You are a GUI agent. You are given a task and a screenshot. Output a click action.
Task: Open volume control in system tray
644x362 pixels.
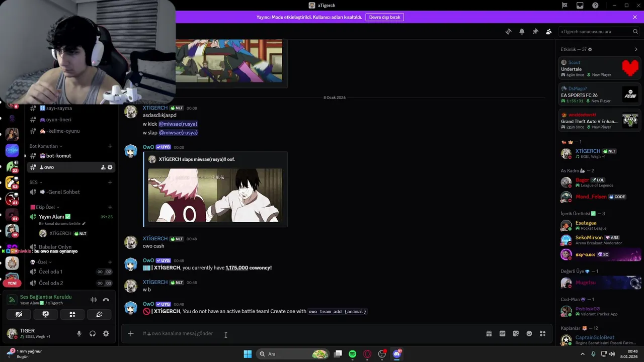612,354
